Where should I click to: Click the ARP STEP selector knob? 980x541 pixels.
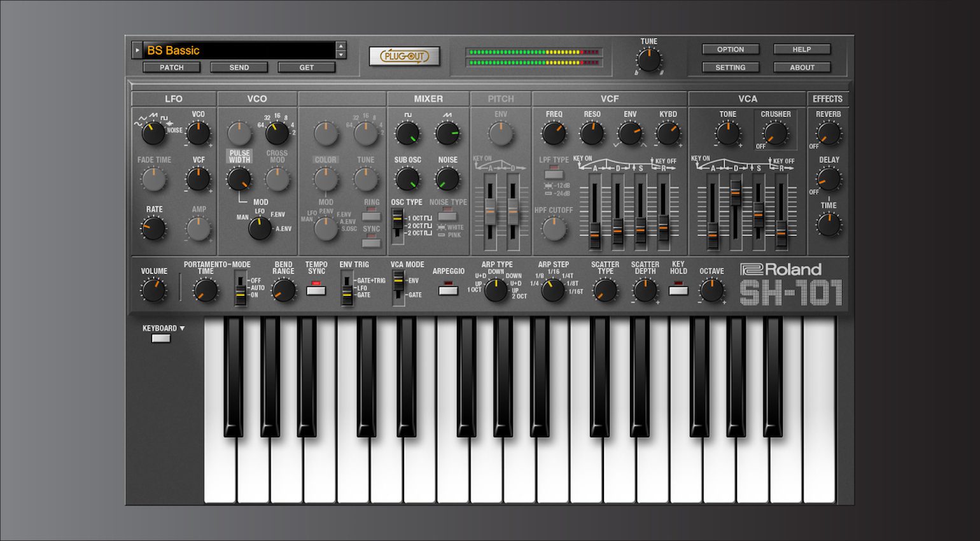552,290
